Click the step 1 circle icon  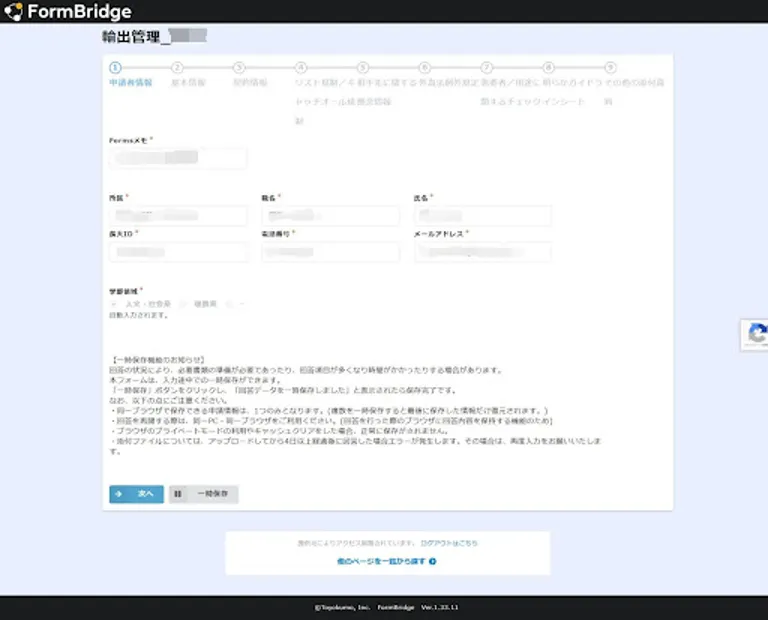115,68
